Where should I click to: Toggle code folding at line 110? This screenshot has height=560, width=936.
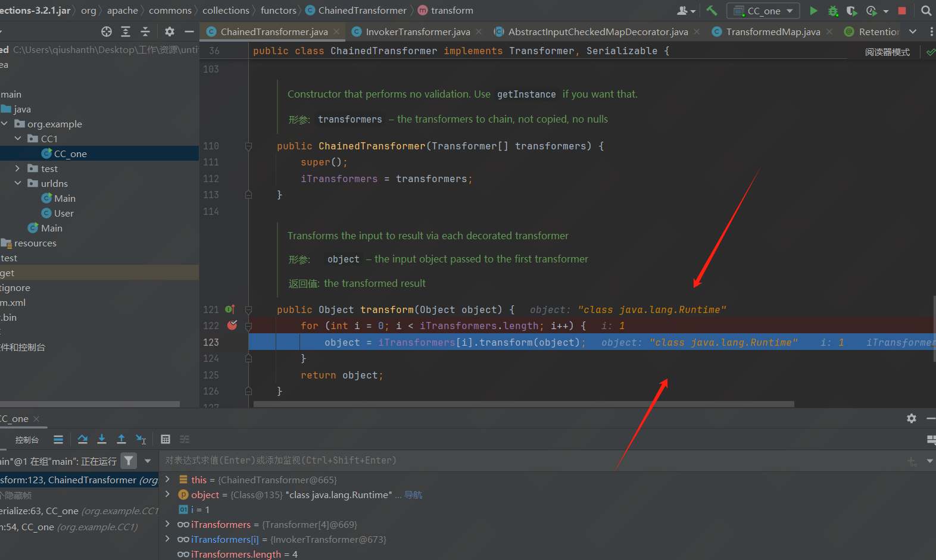248,146
